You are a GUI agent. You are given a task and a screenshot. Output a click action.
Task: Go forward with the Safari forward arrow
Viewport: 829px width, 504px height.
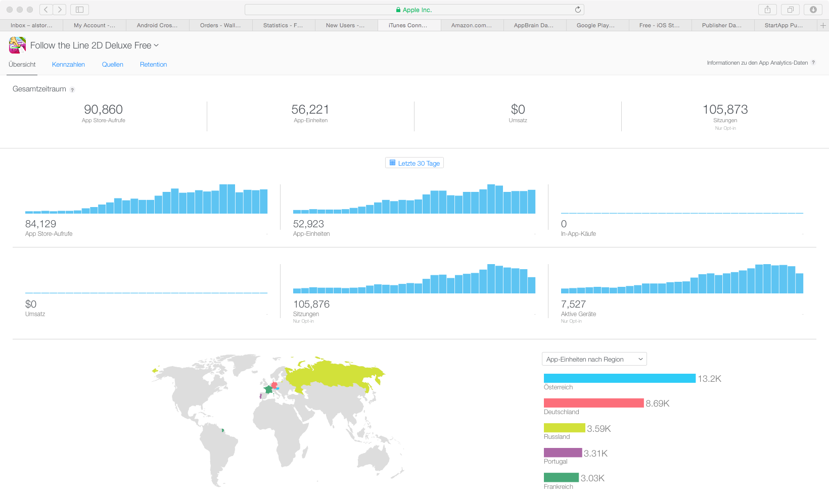point(60,10)
